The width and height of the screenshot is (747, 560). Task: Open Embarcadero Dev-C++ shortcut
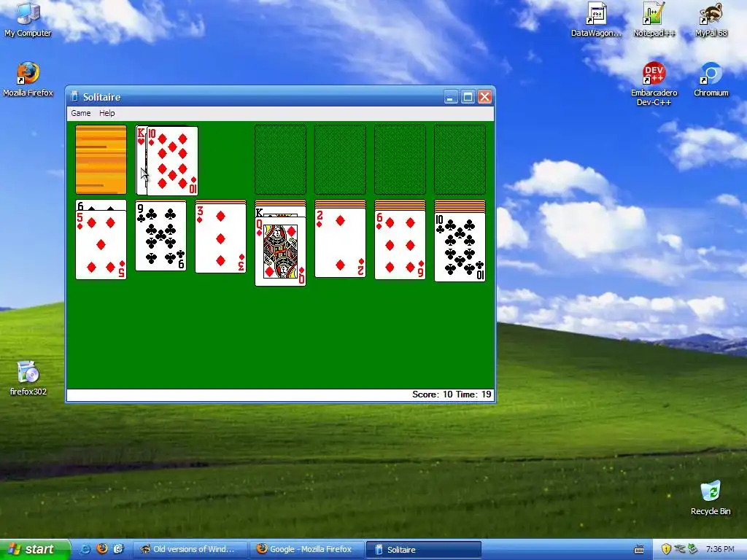[x=654, y=84]
